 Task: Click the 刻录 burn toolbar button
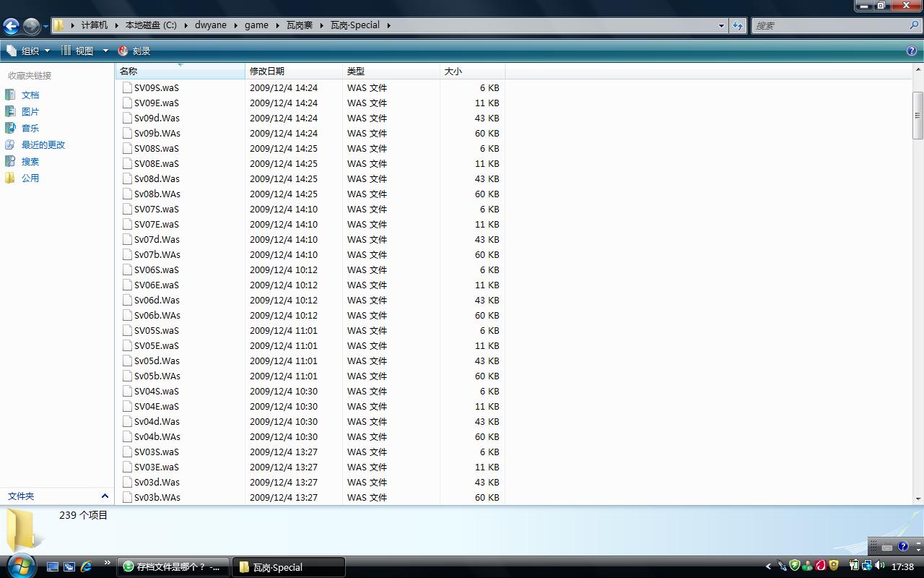click(x=134, y=51)
